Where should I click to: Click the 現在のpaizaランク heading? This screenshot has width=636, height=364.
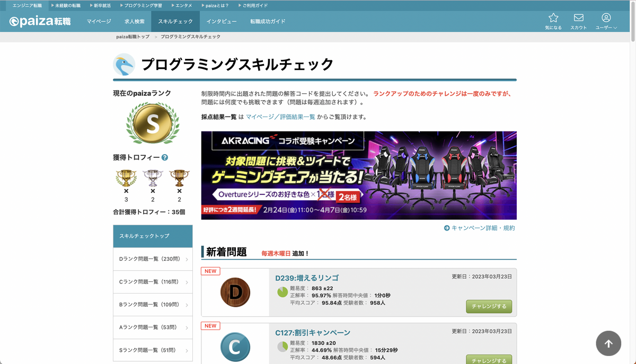tap(142, 93)
